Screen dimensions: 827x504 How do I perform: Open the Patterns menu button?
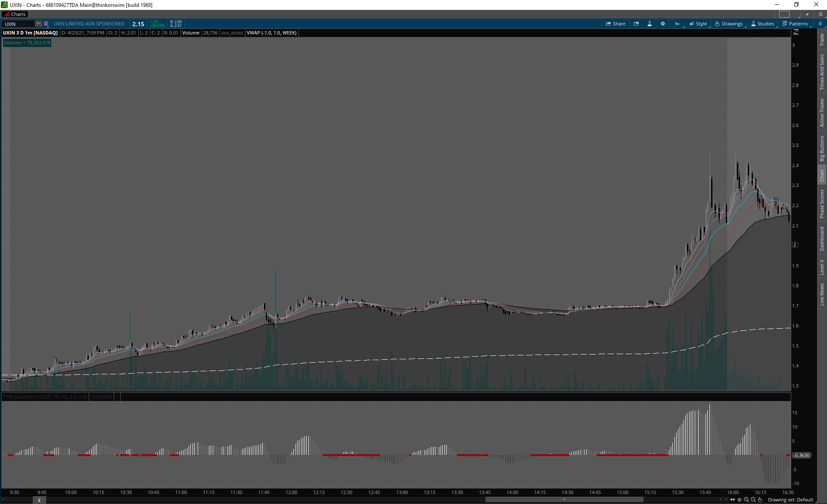(x=795, y=24)
